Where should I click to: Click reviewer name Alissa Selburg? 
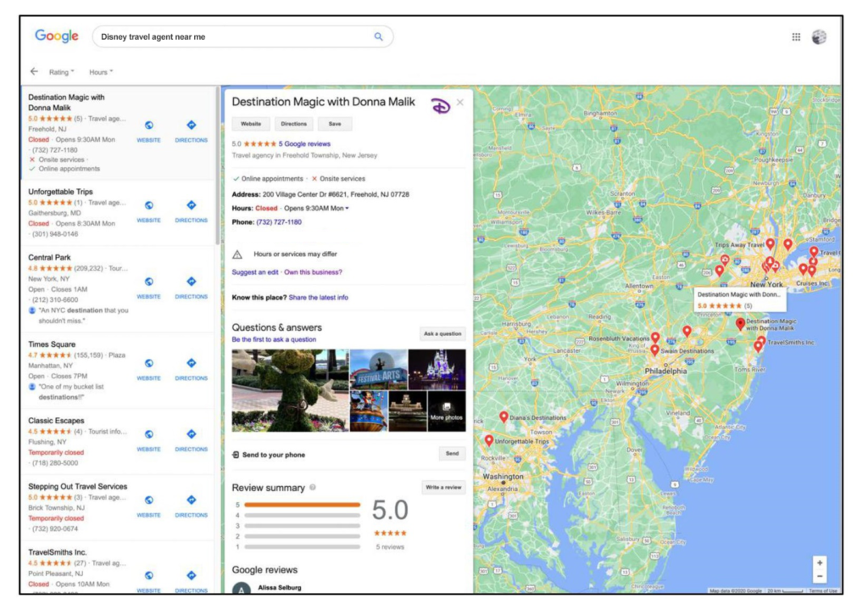pyautogui.click(x=280, y=588)
